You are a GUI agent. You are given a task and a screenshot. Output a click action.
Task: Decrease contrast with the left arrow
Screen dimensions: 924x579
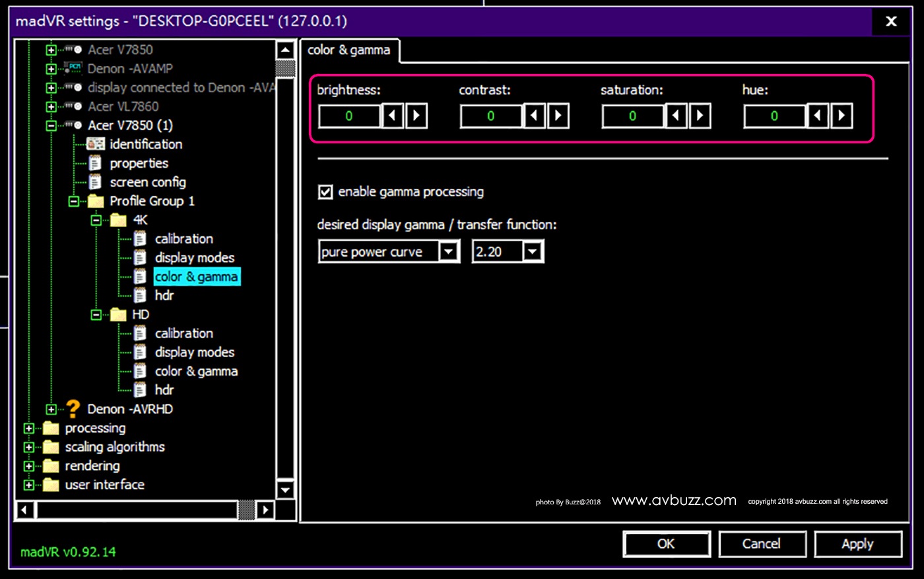pyautogui.click(x=534, y=116)
